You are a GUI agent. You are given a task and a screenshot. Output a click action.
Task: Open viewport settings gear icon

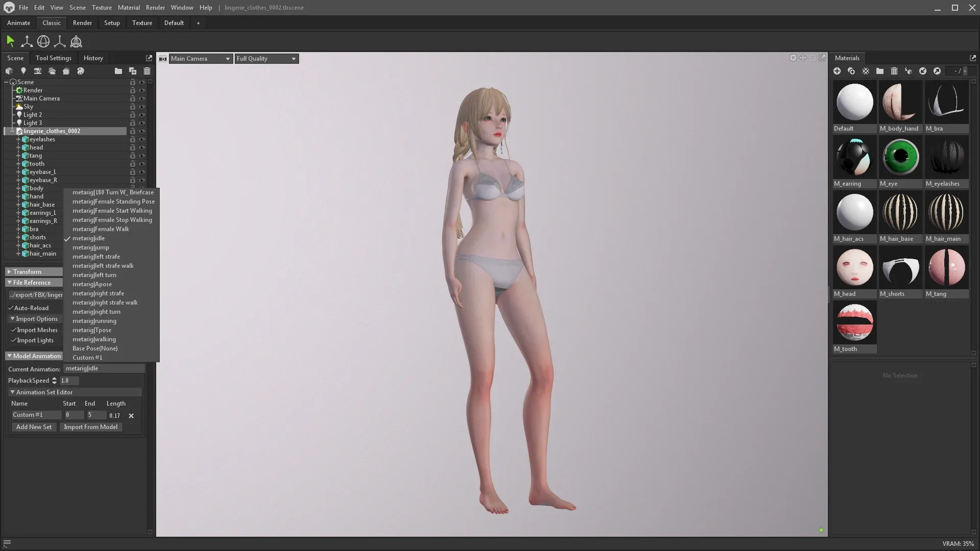(x=793, y=58)
